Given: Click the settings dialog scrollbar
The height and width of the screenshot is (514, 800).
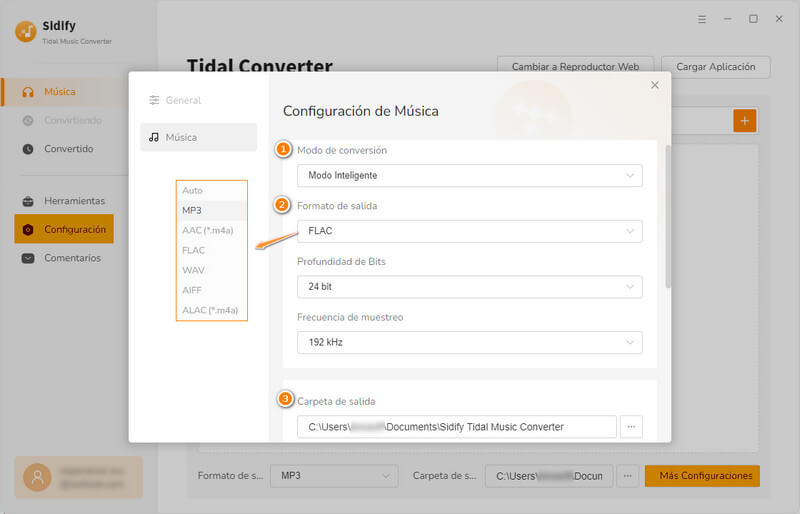Looking at the screenshot, I should click(668, 216).
